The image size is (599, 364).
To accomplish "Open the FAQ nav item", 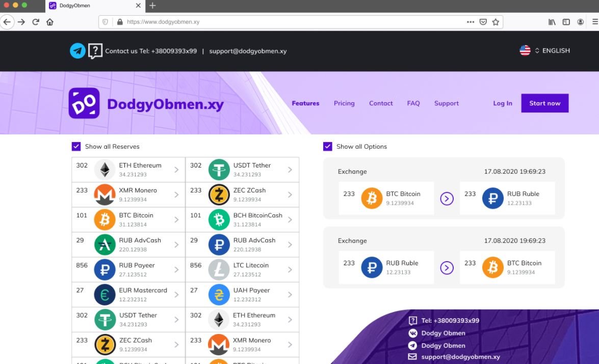I will (413, 103).
